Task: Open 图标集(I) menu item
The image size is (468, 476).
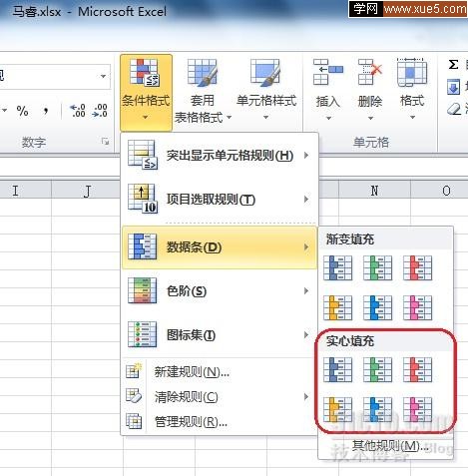Action: pos(220,334)
